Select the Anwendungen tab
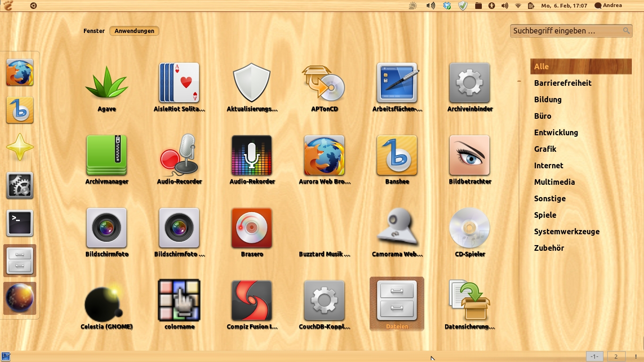Screen dimensions: 644x362 click(x=134, y=31)
